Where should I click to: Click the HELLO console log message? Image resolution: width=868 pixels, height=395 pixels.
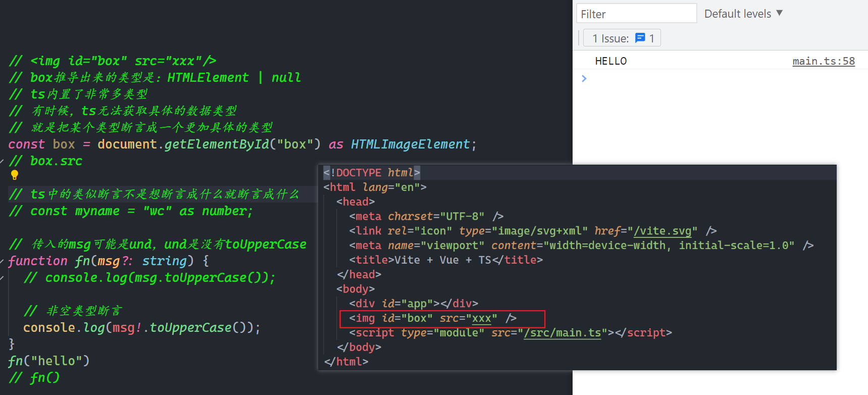[x=610, y=61]
